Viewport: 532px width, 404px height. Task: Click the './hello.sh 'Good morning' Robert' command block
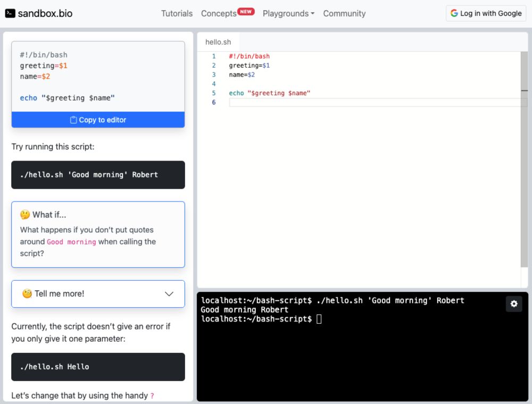click(98, 175)
